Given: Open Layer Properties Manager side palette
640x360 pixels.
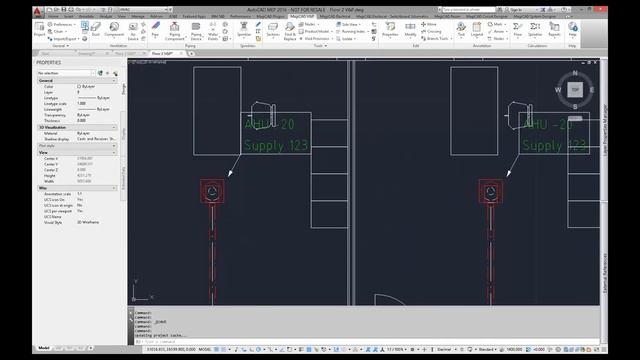Looking at the screenshot, I should click(605, 130).
